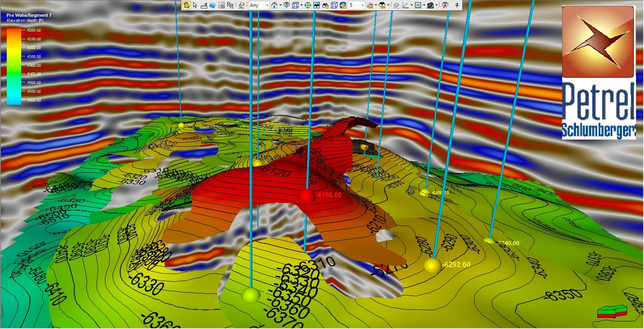Select the arrow pick mode tool
The image size is (644, 329).
point(195,5)
